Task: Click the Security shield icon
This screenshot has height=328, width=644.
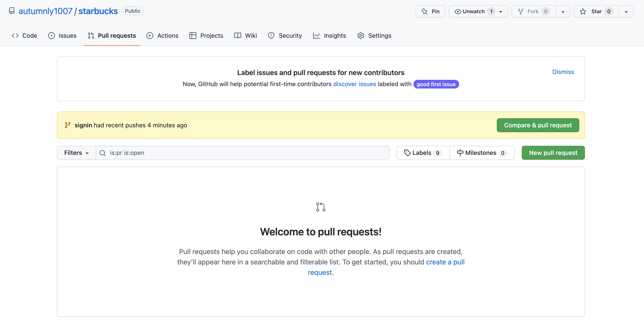Action: (271, 36)
